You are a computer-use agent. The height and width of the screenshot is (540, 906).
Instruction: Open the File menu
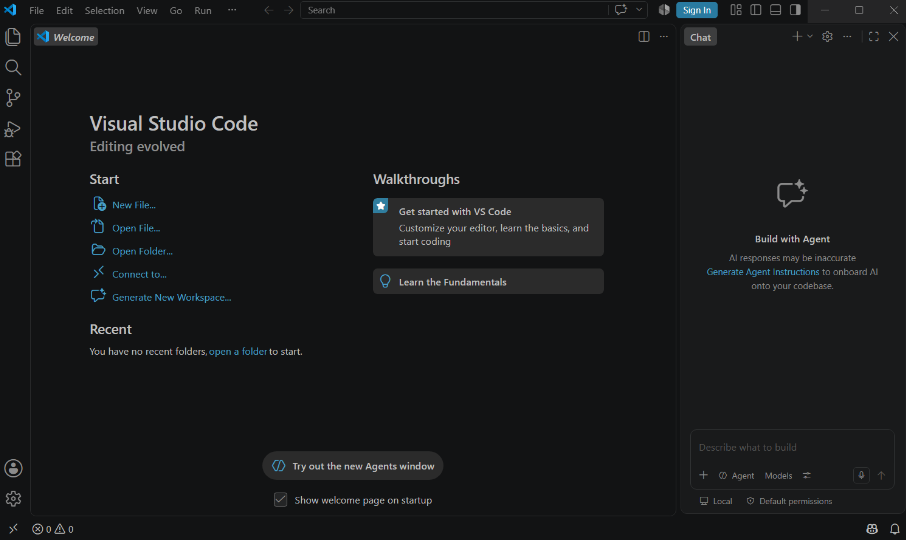36,10
